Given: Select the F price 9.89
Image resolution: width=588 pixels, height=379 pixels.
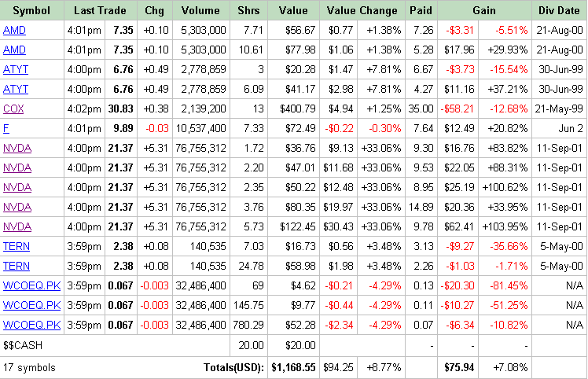Looking at the screenshot, I should (x=123, y=128).
